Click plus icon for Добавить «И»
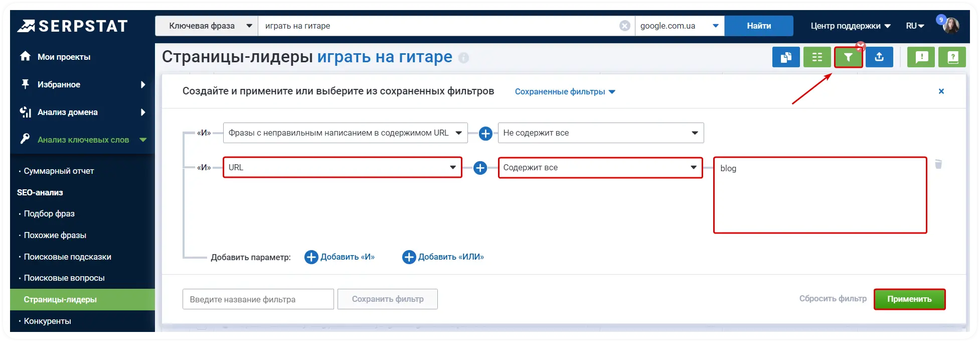980x342 pixels. click(311, 257)
